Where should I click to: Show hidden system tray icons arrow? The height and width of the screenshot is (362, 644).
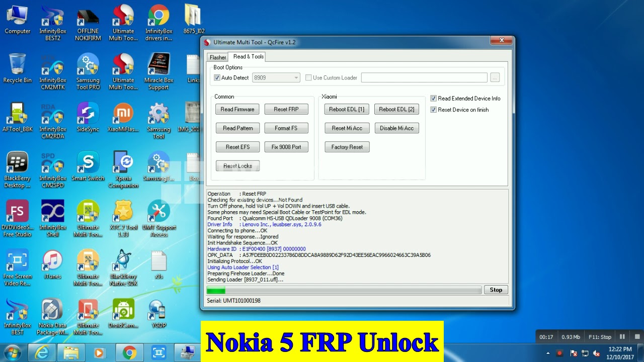547,353
